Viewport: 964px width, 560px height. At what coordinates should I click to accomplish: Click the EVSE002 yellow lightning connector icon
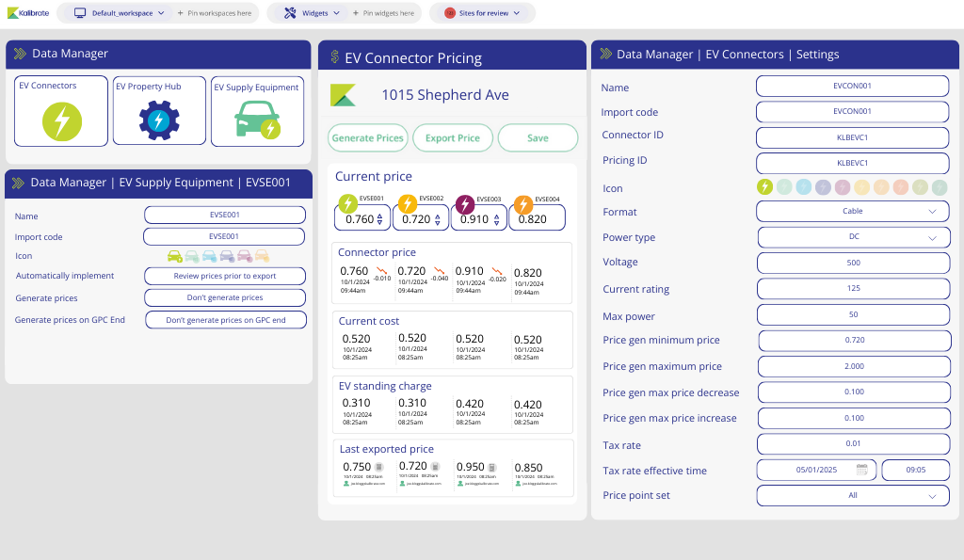408,204
